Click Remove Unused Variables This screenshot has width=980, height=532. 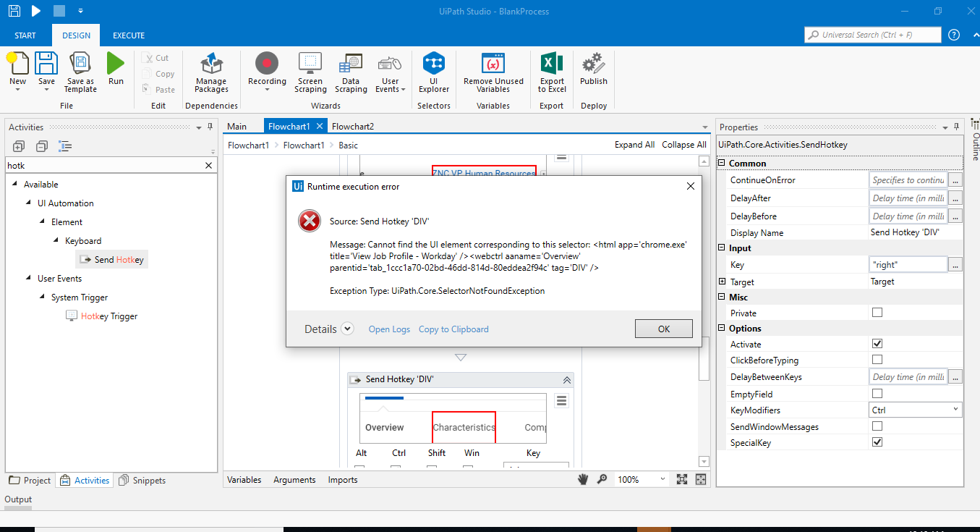click(493, 72)
